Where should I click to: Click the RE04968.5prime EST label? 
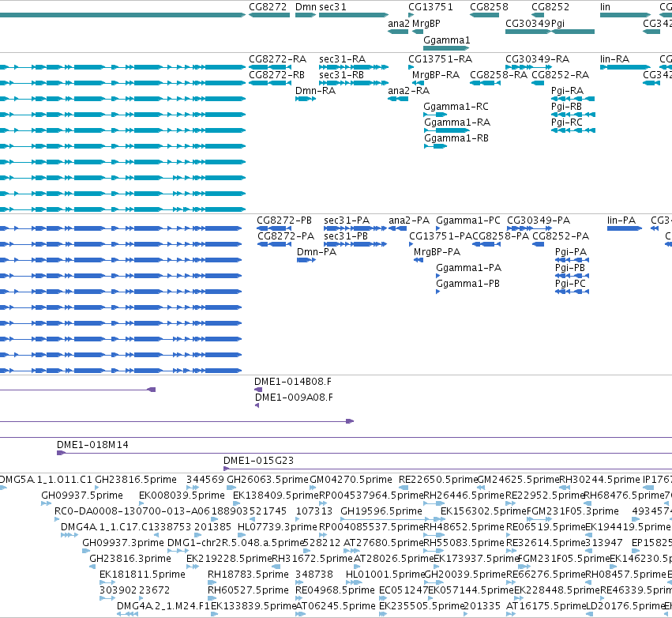point(335,590)
